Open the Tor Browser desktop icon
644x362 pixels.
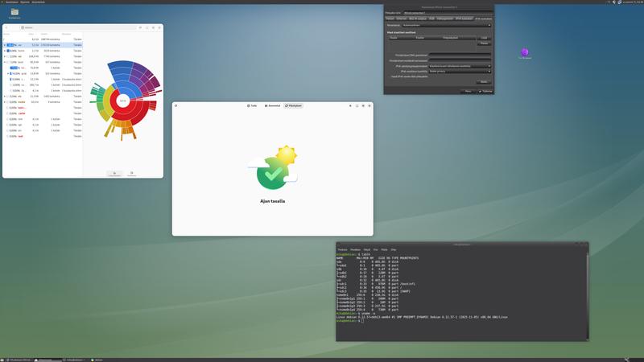(x=525, y=53)
